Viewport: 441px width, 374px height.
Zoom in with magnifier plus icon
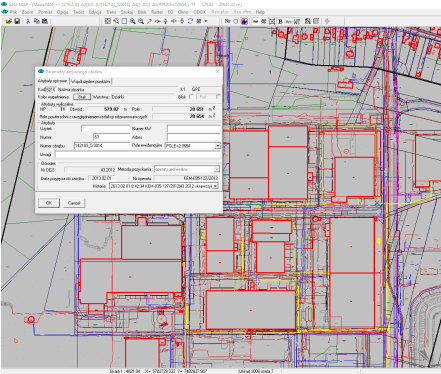pyautogui.click(x=133, y=21)
